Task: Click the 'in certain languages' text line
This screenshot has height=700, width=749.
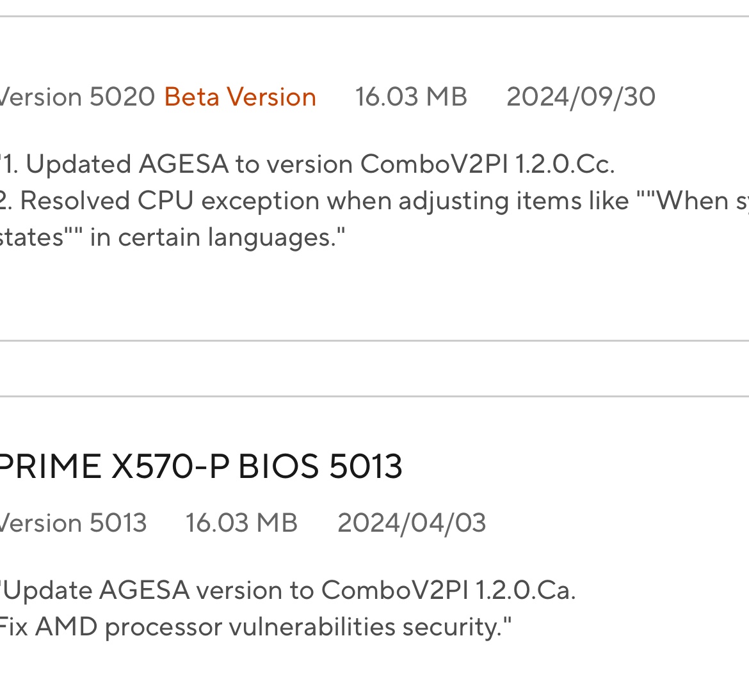Action: pos(173,237)
